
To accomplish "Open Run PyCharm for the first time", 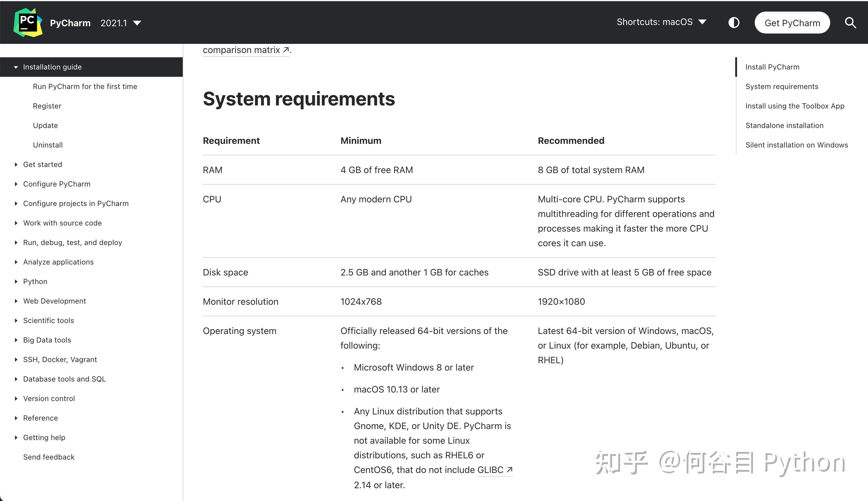I will 85,86.
